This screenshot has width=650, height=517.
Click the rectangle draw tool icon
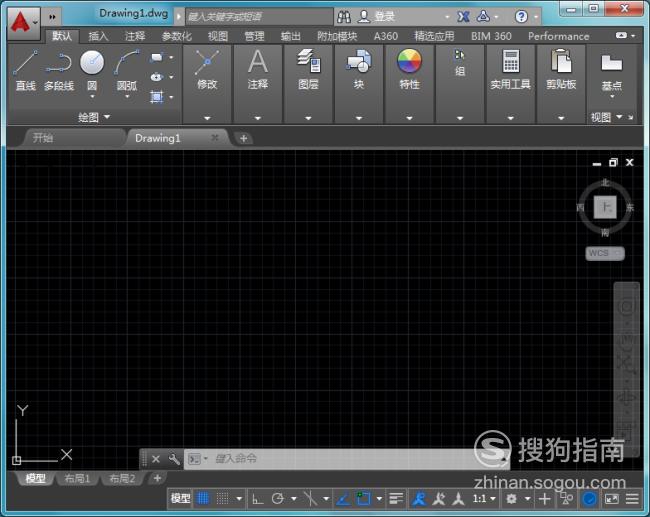[x=157, y=57]
